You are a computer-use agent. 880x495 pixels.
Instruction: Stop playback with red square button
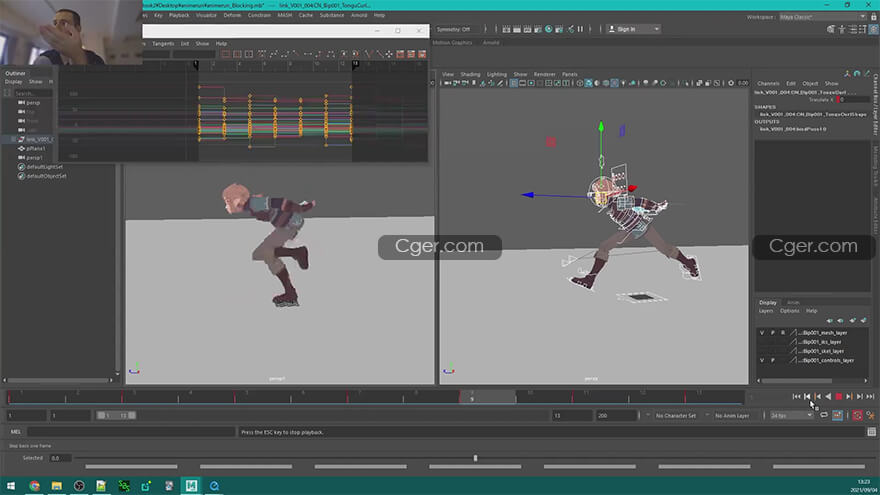click(x=839, y=396)
